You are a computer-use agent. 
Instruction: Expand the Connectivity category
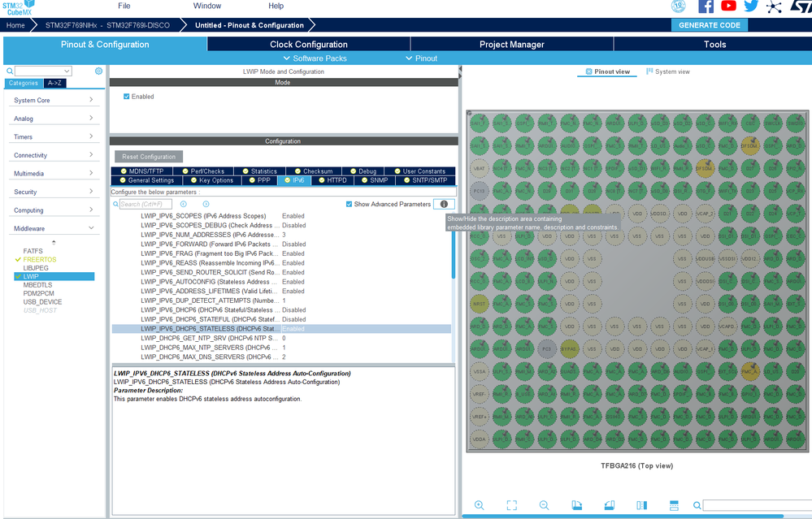[54, 155]
